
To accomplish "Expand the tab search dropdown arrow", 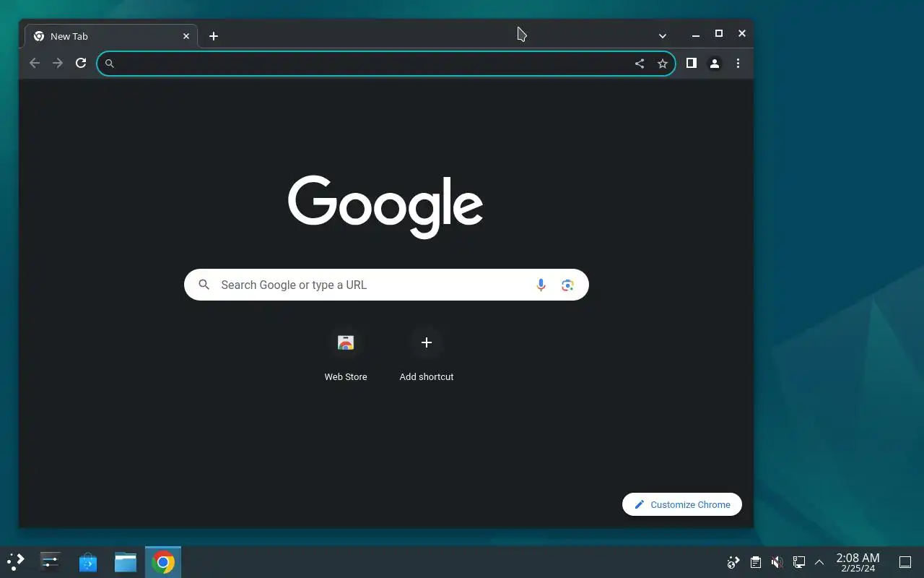I will [663, 35].
